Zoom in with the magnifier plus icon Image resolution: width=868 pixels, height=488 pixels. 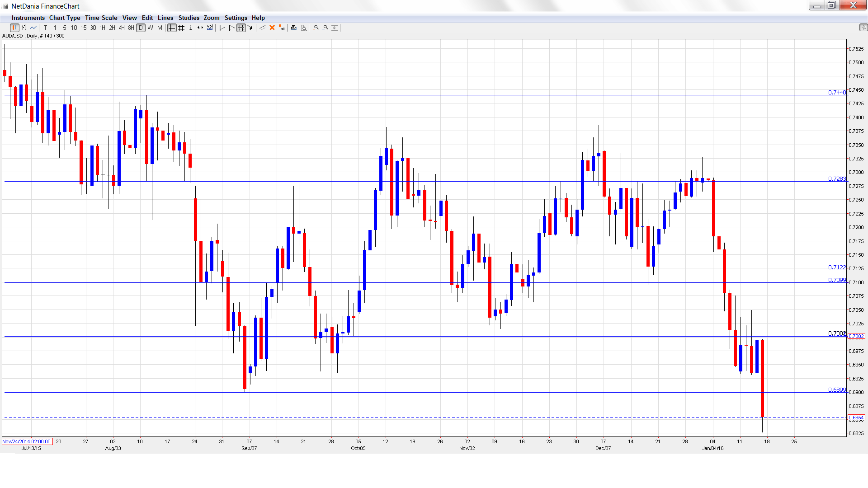coord(316,28)
